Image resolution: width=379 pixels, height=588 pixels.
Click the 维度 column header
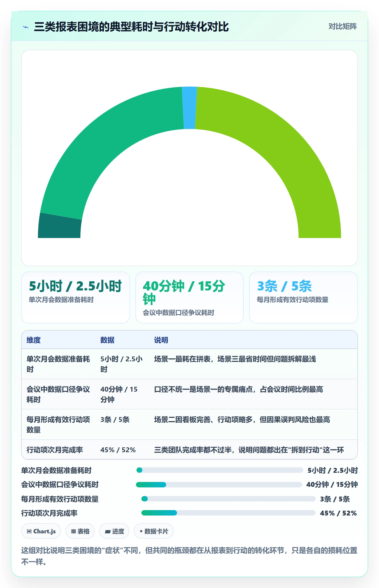coord(34,340)
